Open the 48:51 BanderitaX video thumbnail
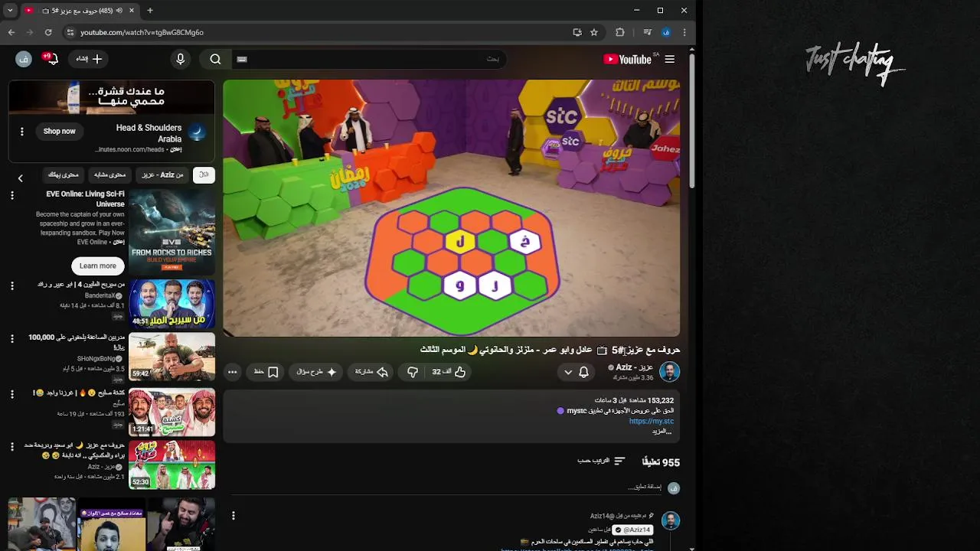Viewport: 980px width, 551px height. click(171, 304)
